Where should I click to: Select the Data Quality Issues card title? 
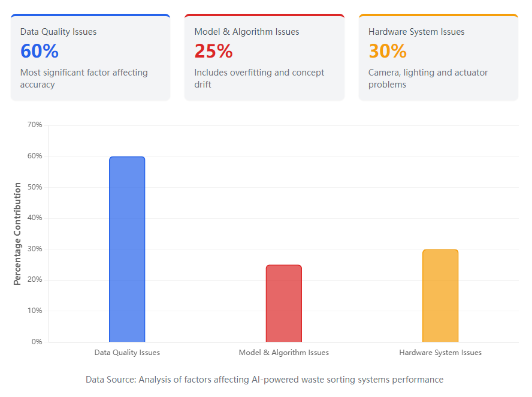point(58,32)
